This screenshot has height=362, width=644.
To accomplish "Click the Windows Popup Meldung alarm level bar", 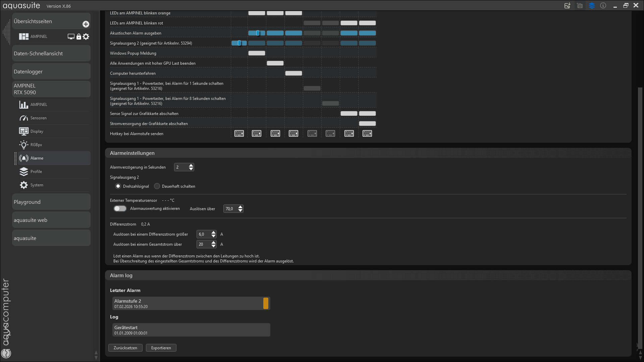I will pos(257,53).
